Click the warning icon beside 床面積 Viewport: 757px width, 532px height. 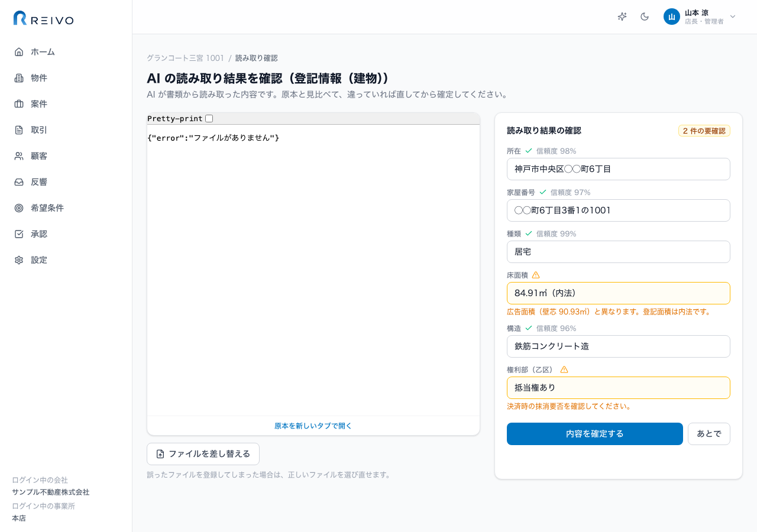(x=536, y=275)
